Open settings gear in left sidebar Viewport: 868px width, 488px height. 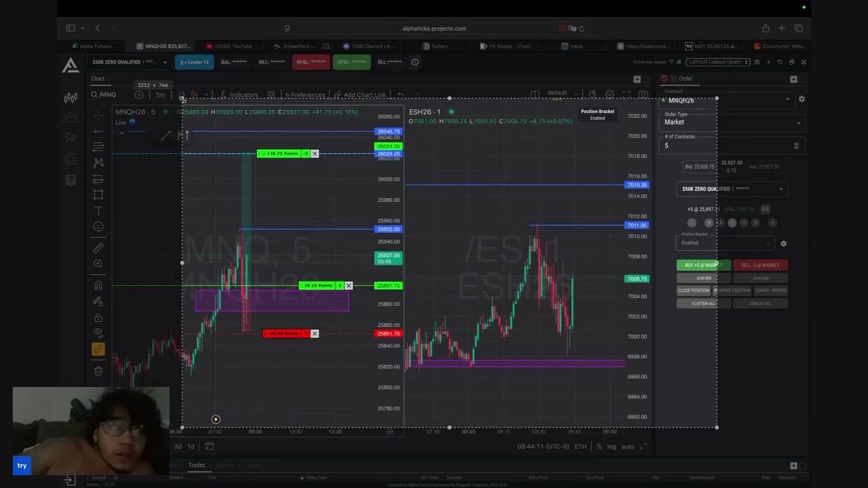[x=71, y=160]
